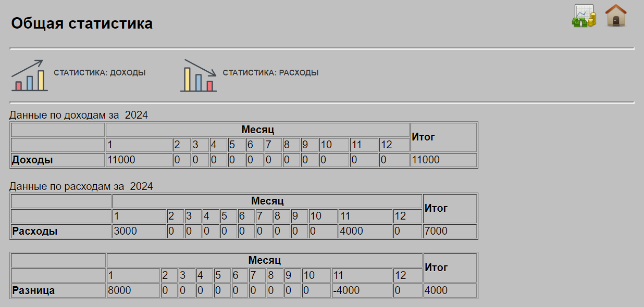Open the СТАТИСТИКА: РАСХОДЫ link

tap(270, 73)
